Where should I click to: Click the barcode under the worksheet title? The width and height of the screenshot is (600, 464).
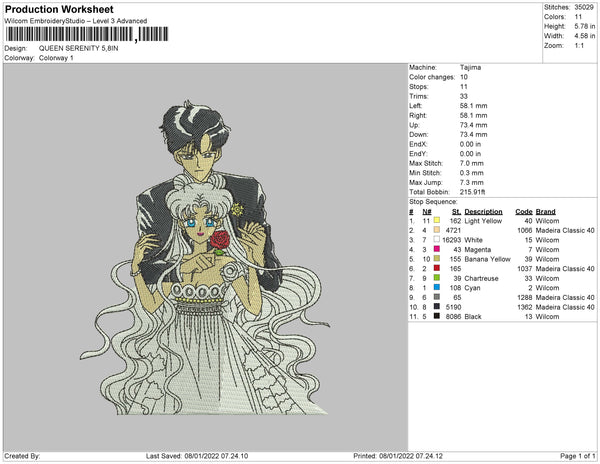(87, 34)
